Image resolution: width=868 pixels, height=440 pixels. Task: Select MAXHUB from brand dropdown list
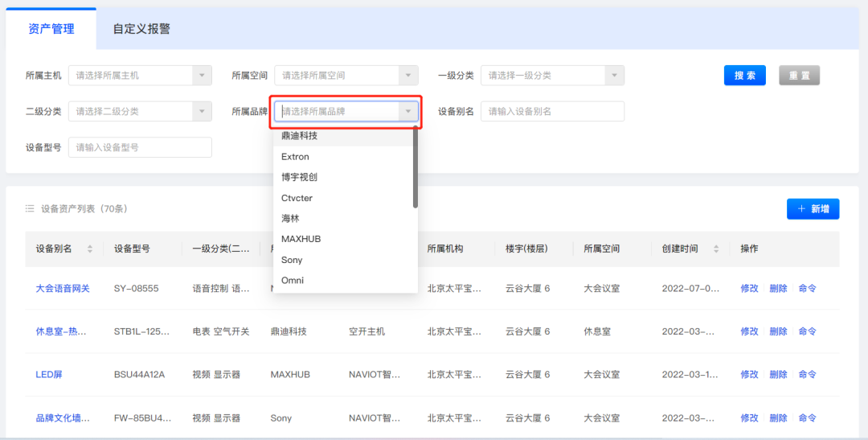coord(345,239)
